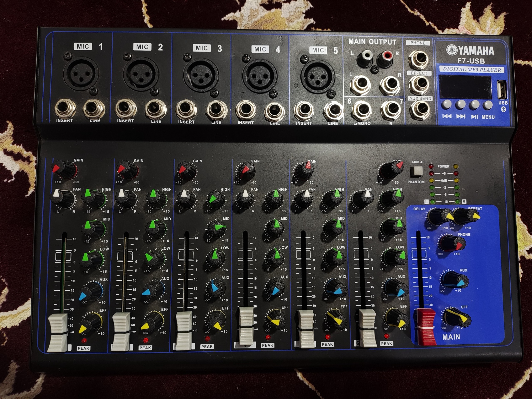The width and height of the screenshot is (532, 399).
Task: Tap the previous track button on MP3 player
Action: point(447,105)
